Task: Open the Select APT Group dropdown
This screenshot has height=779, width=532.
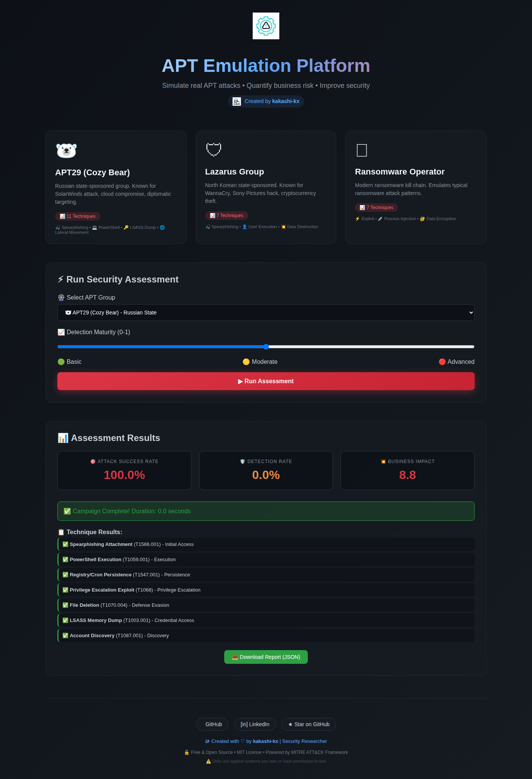Action: (266, 313)
